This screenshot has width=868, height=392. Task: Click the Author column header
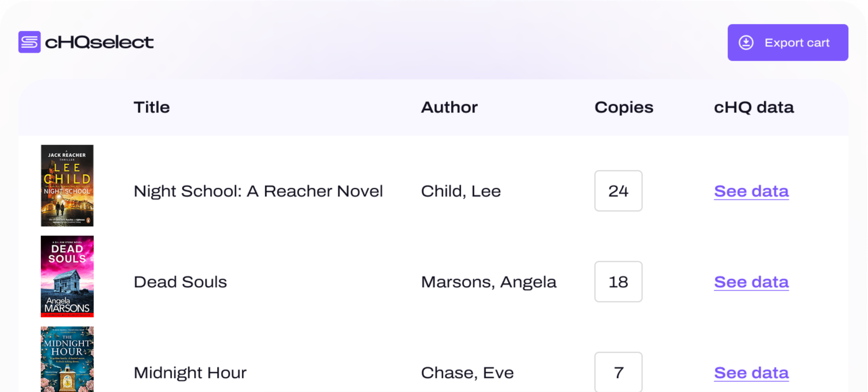click(449, 107)
